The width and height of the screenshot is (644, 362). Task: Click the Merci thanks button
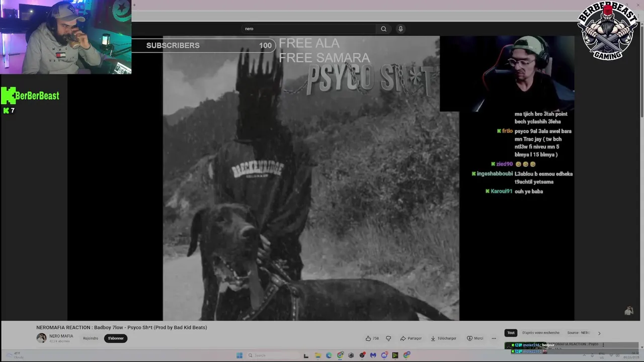coord(475,338)
